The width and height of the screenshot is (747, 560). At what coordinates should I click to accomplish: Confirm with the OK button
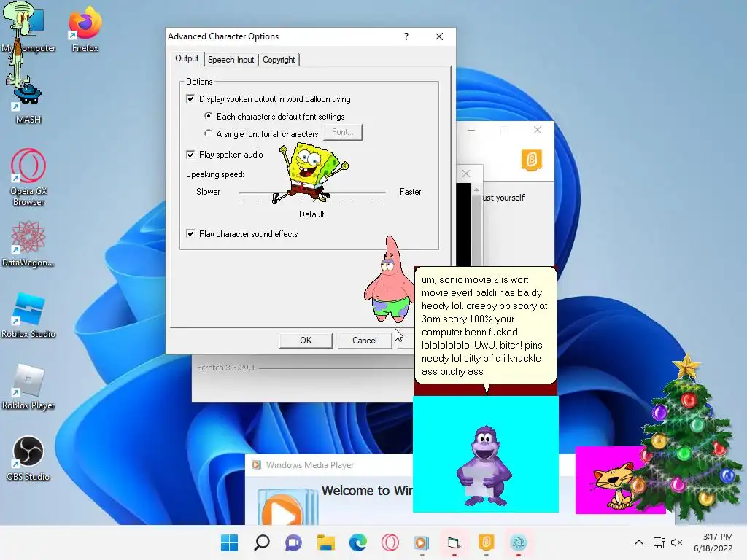click(306, 340)
